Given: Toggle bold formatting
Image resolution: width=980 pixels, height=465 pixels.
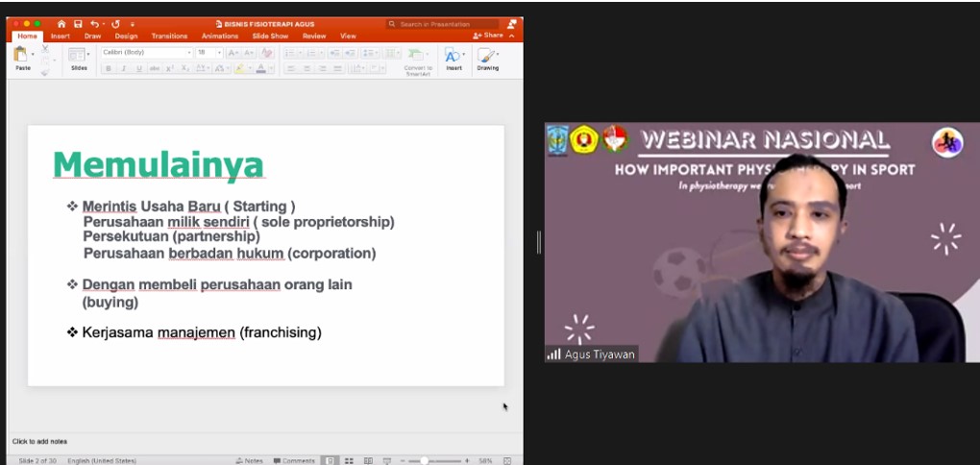Looking at the screenshot, I should coord(109,69).
